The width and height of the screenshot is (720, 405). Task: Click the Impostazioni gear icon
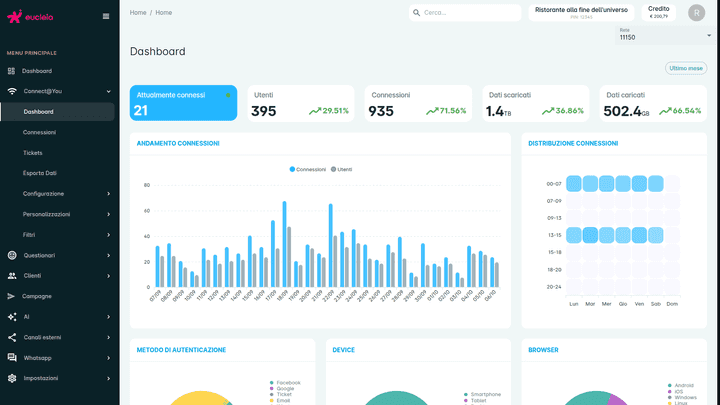[12, 378]
